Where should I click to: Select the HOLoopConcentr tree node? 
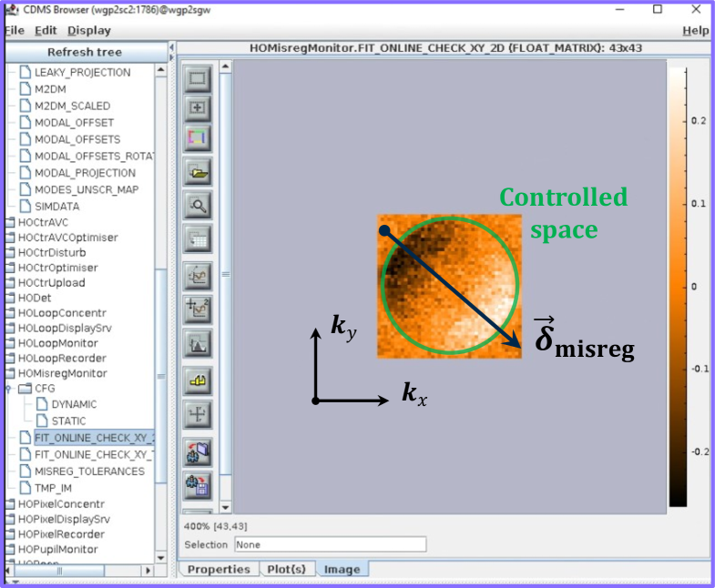tap(62, 313)
